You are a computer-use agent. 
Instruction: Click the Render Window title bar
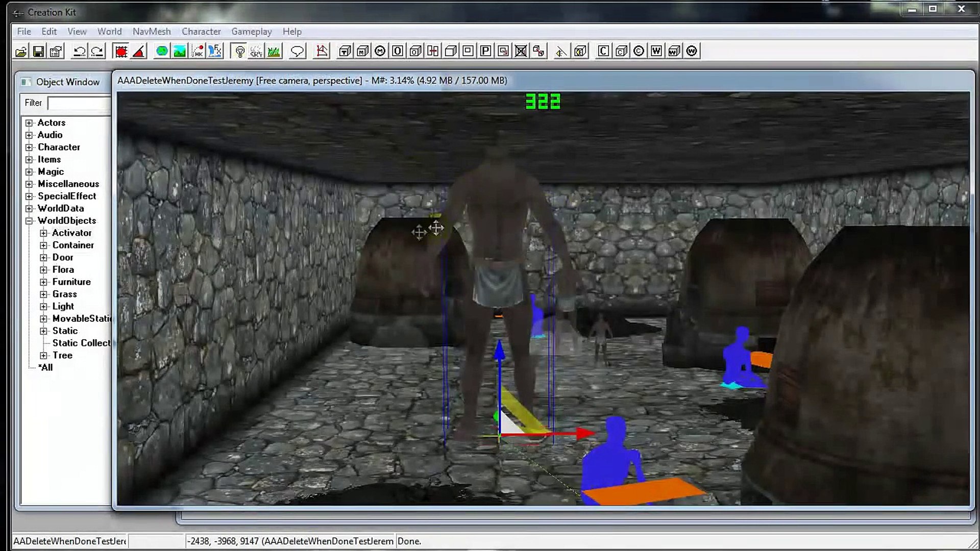543,81
